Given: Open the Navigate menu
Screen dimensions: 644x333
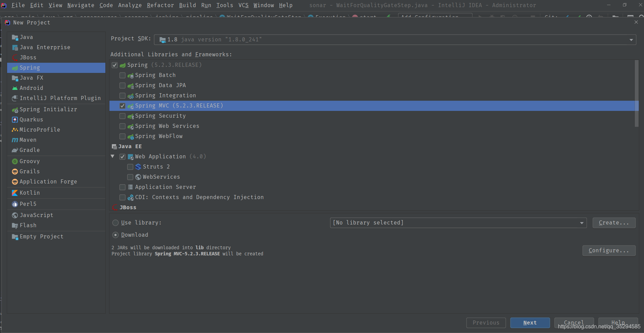Looking at the screenshot, I should pyautogui.click(x=81, y=5).
